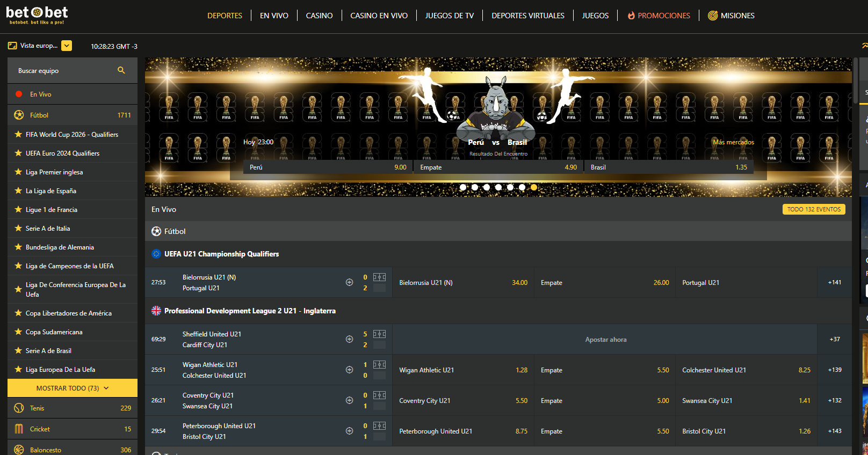Toggle favorite star for Liga Premier inglesa
This screenshot has height=455, width=868.
pyautogui.click(x=18, y=172)
